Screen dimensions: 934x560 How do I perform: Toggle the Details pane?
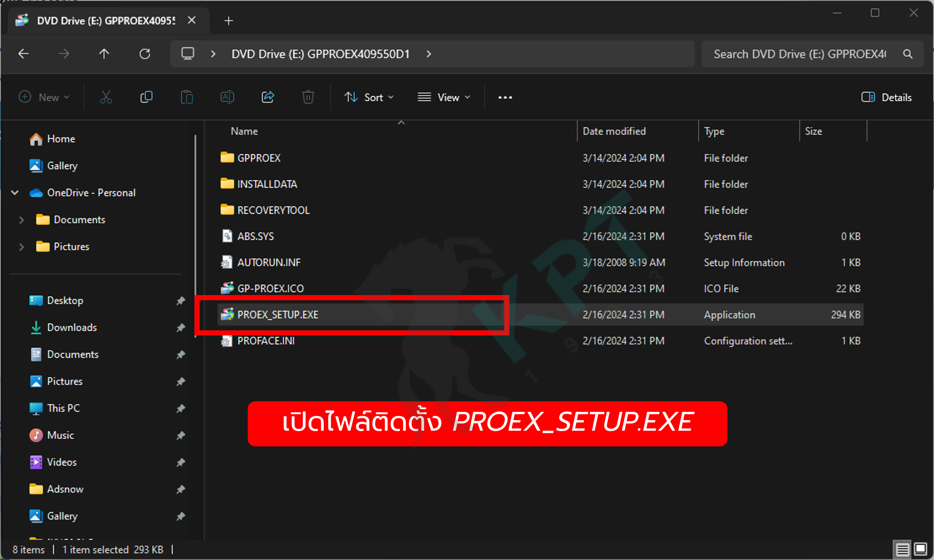click(886, 97)
